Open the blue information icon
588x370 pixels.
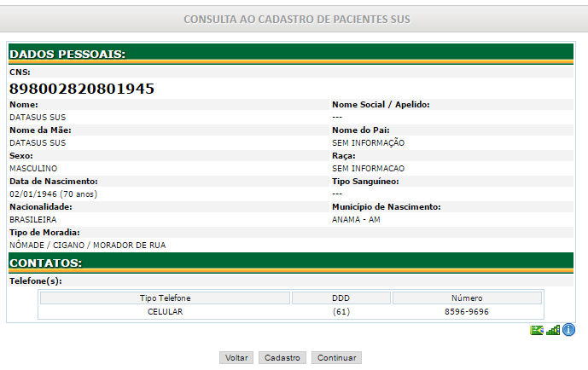[x=568, y=330]
